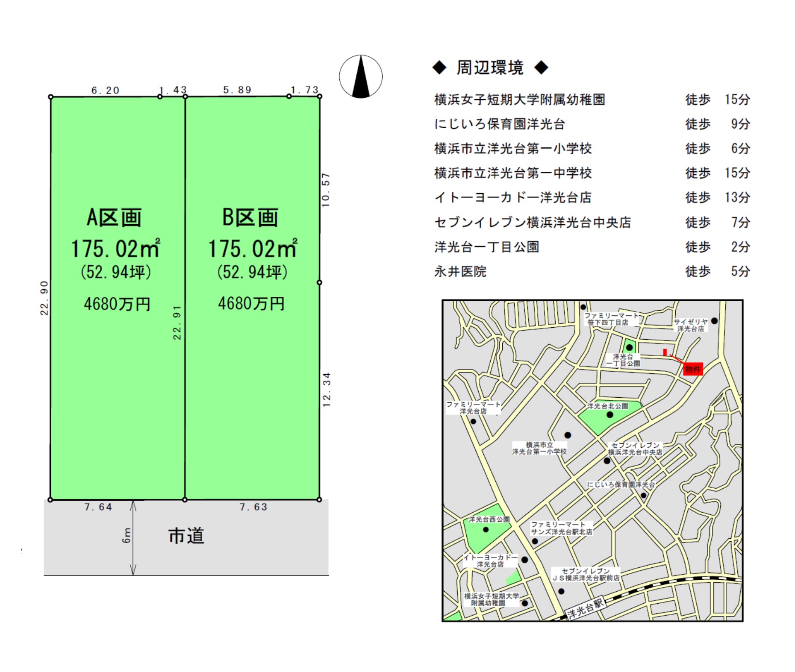This screenshot has width=795, height=672.
Task: Select the B区画 lot title
Action: point(250,217)
